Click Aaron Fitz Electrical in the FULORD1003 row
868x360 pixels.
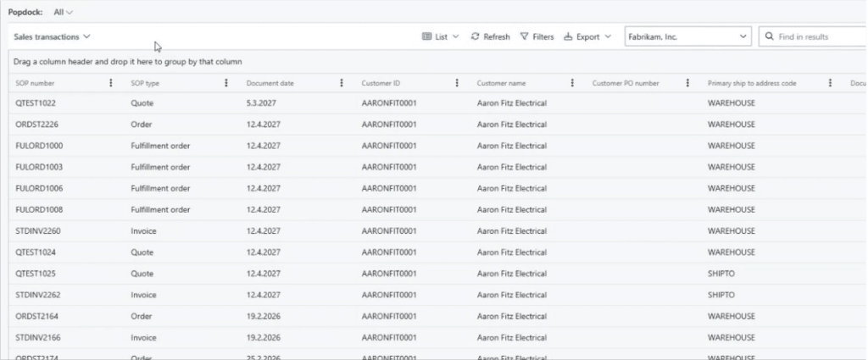511,167
